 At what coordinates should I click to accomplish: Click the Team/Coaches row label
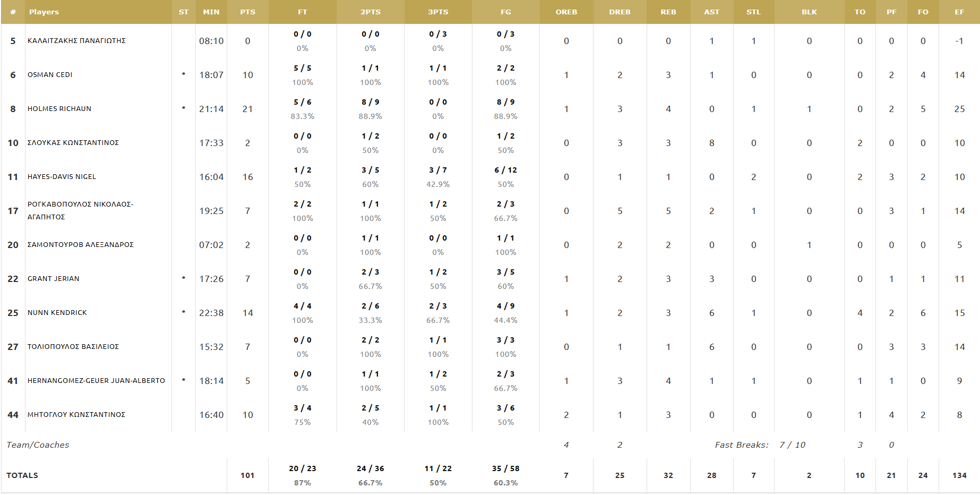pos(38,445)
